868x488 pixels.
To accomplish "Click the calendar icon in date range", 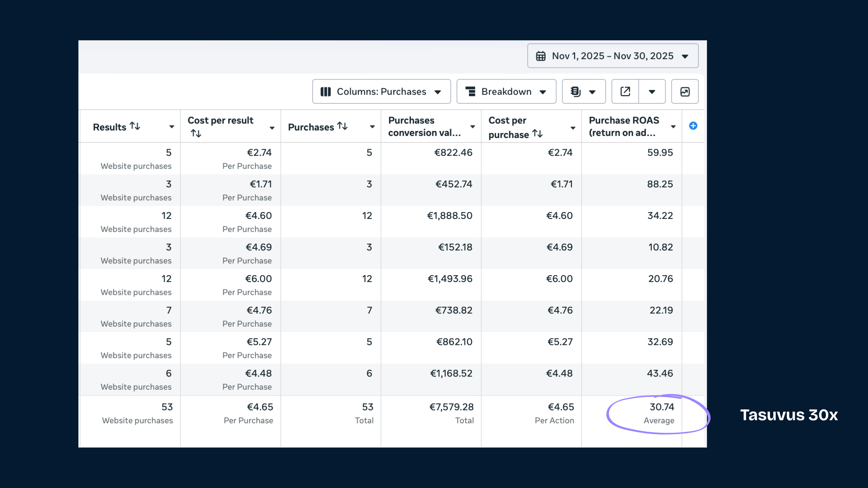I will 541,56.
